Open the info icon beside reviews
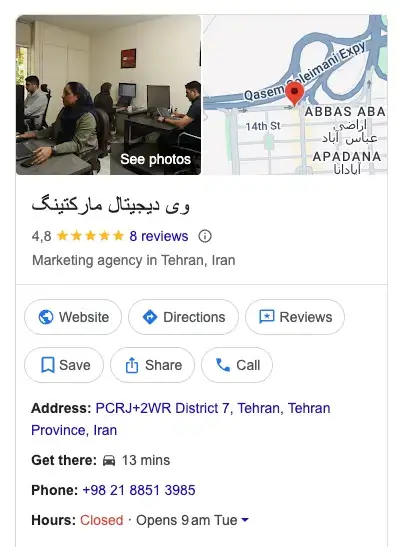The width and height of the screenshot is (401, 547). [205, 236]
